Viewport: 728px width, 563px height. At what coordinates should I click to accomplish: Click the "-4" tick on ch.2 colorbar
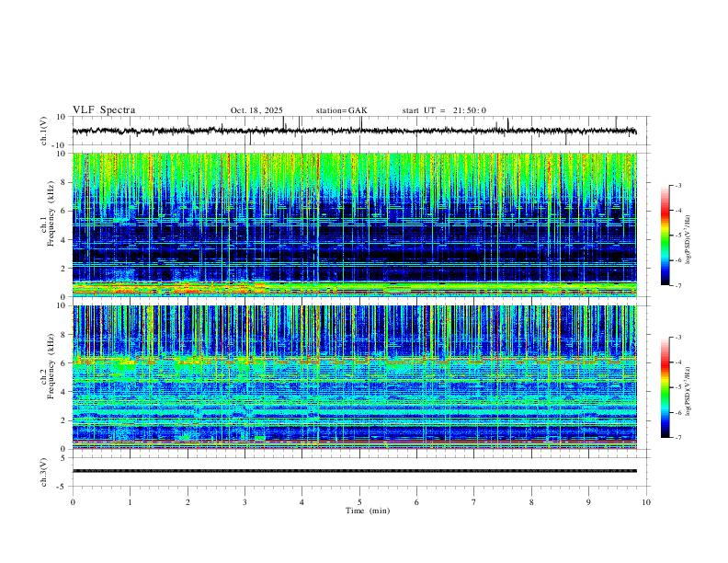click(x=677, y=362)
